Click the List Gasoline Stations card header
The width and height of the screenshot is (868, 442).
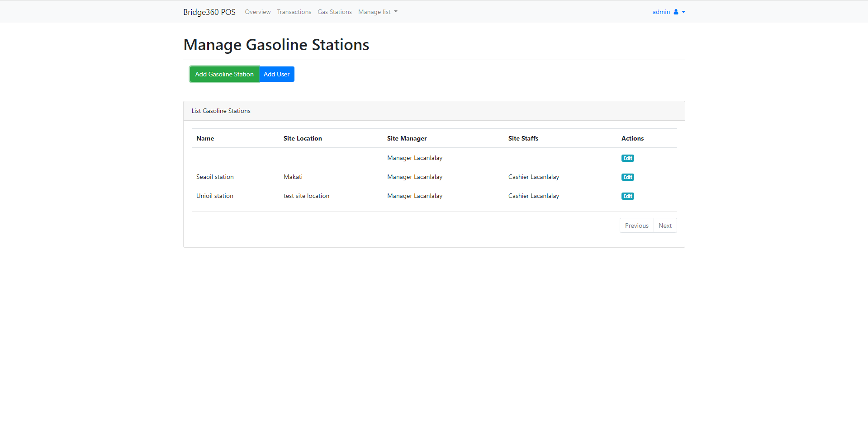pyautogui.click(x=434, y=111)
